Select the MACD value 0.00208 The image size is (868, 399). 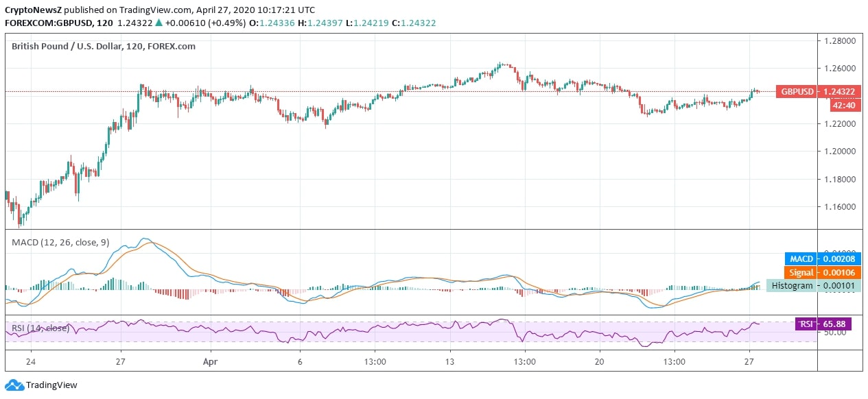pyautogui.click(x=839, y=258)
